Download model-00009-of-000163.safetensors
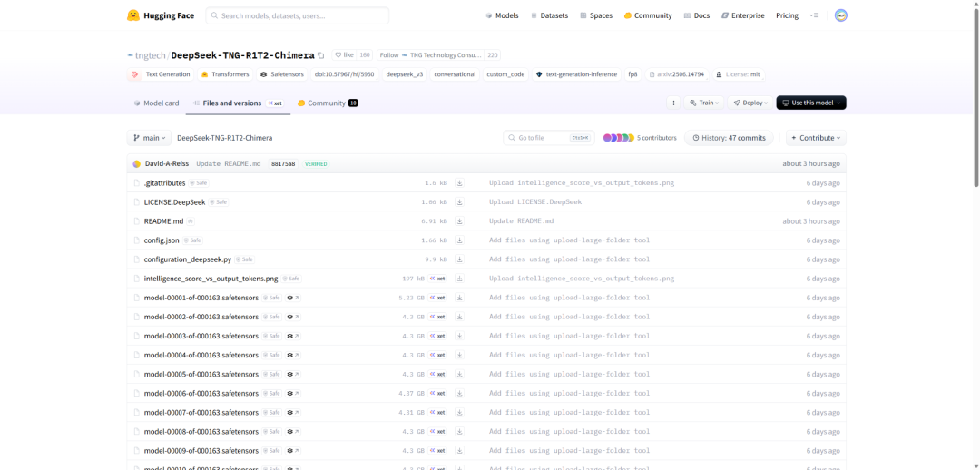Screen dimensions: 980x470 pos(459,451)
